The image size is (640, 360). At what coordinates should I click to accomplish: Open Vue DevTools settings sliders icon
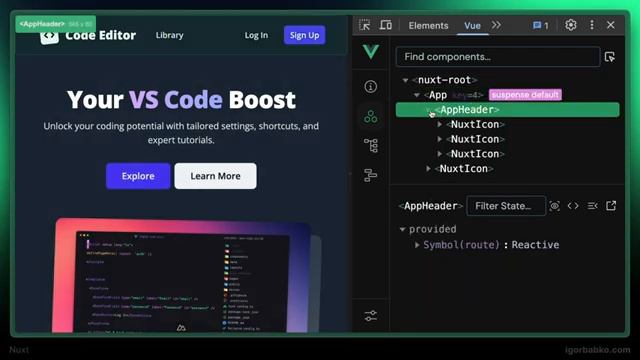click(371, 316)
